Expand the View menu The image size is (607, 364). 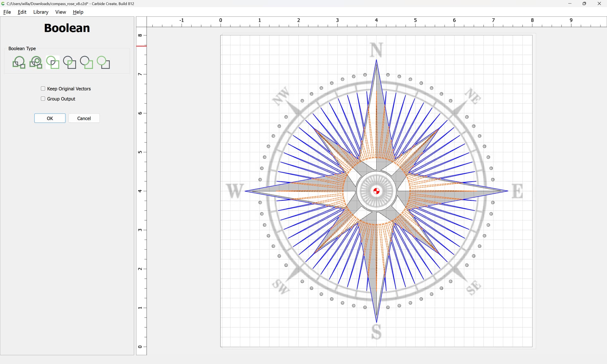coord(60,12)
